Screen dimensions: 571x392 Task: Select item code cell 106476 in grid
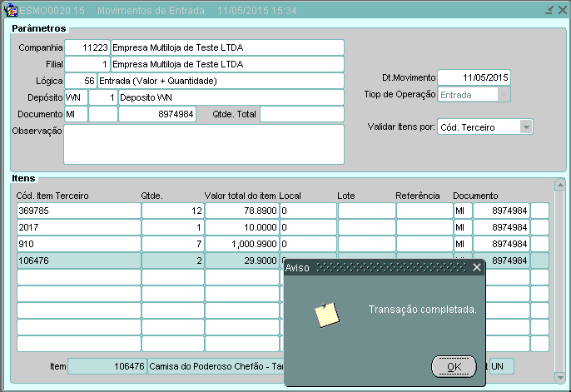pos(78,261)
